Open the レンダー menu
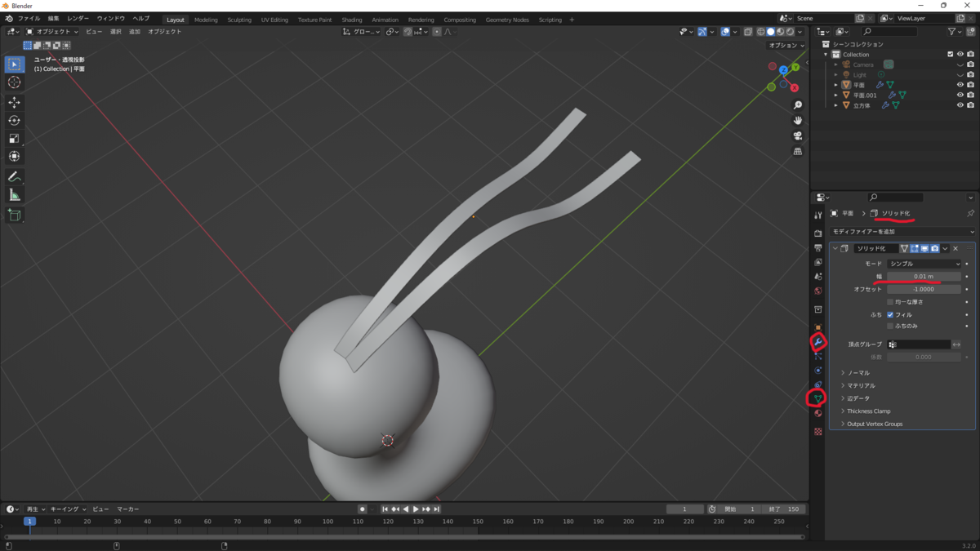This screenshot has width=980, height=551. tap(78, 18)
